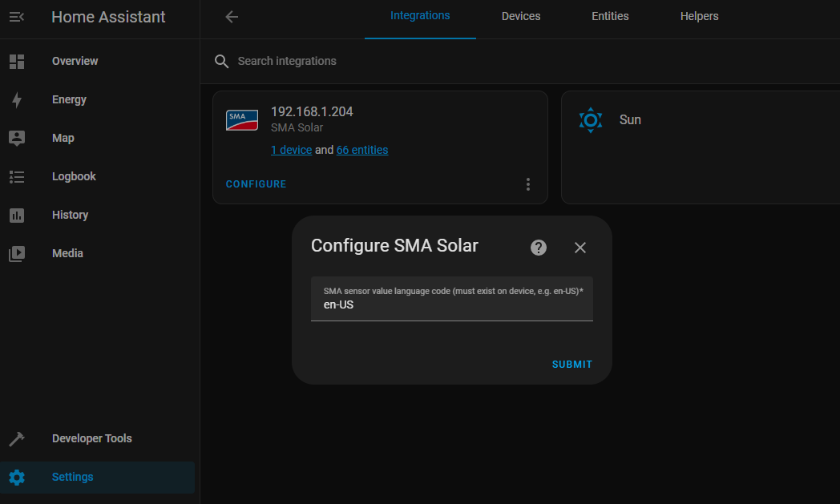Open the History chart icon

(17, 216)
